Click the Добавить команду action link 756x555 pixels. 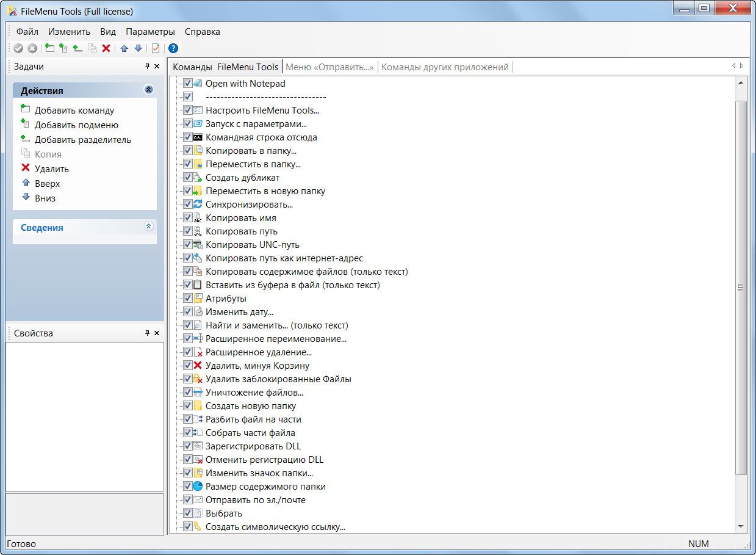(74, 111)
